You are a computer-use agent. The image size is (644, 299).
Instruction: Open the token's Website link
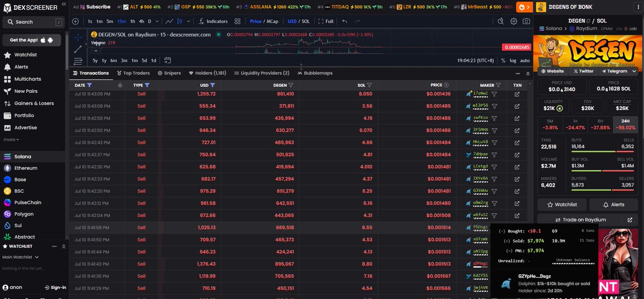(x=552, y=71)
